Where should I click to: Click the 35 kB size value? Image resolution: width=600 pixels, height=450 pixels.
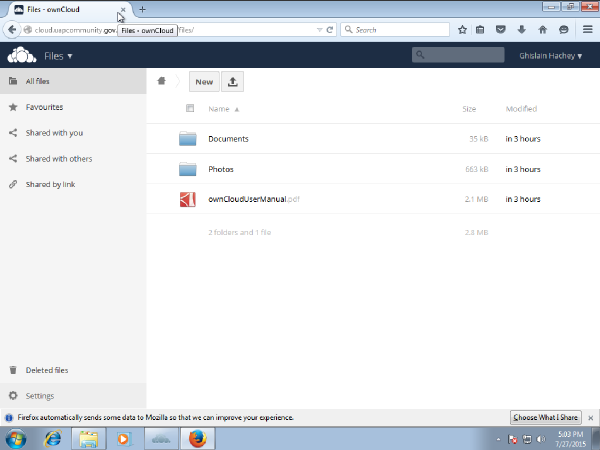[479, 139]
